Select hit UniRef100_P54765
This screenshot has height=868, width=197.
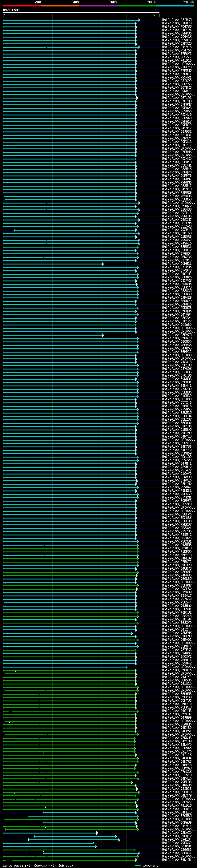(177, 27)
